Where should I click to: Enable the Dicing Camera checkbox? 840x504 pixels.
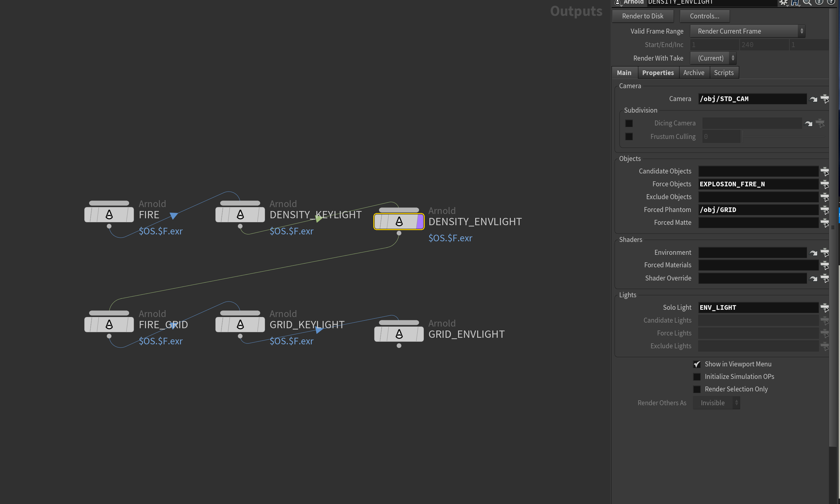(x=629, y=123)
